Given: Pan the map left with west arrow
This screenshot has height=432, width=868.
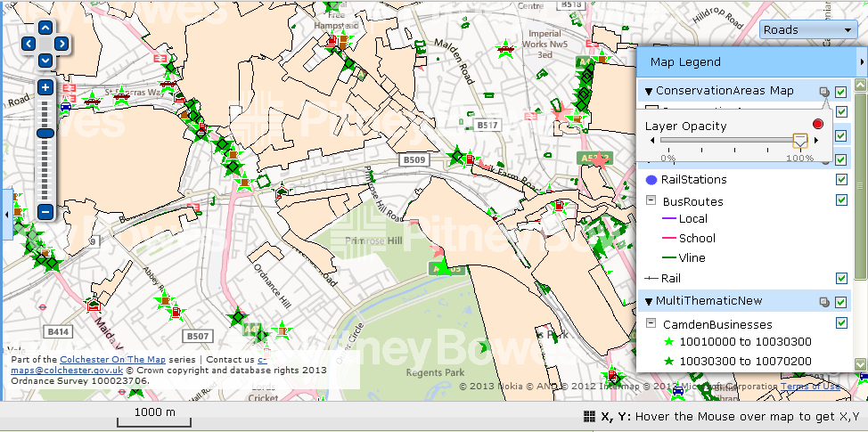Looking at the screenshot, I should coord(28,43).
